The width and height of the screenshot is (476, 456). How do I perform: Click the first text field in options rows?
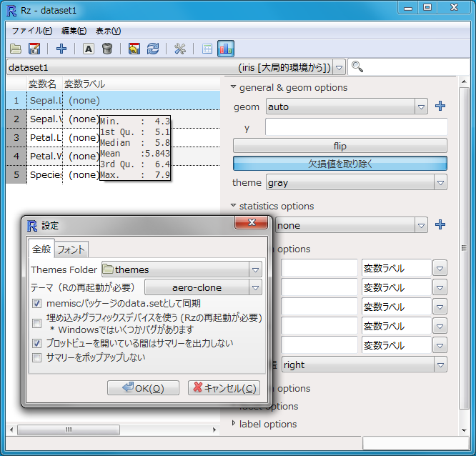[x=319, y=268]
